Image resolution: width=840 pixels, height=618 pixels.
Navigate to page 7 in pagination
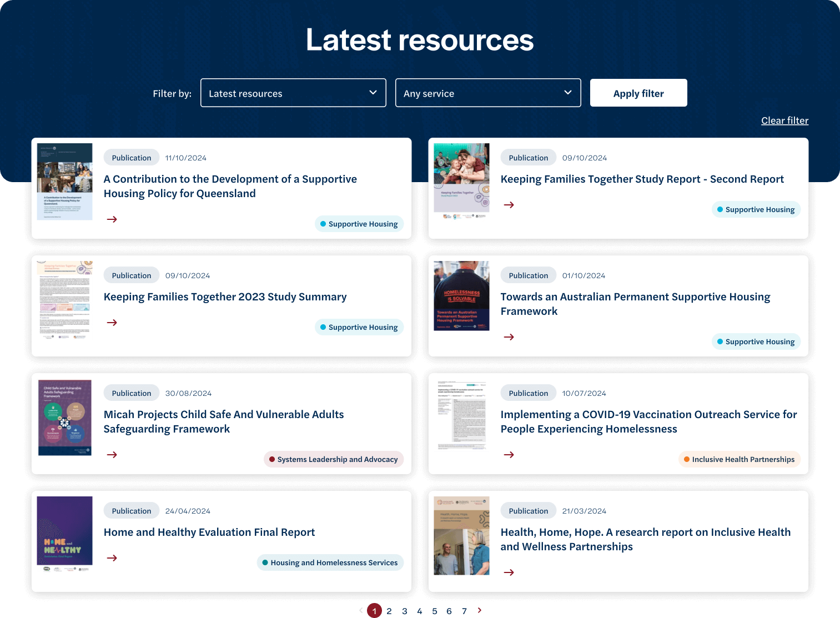point(464,611)
